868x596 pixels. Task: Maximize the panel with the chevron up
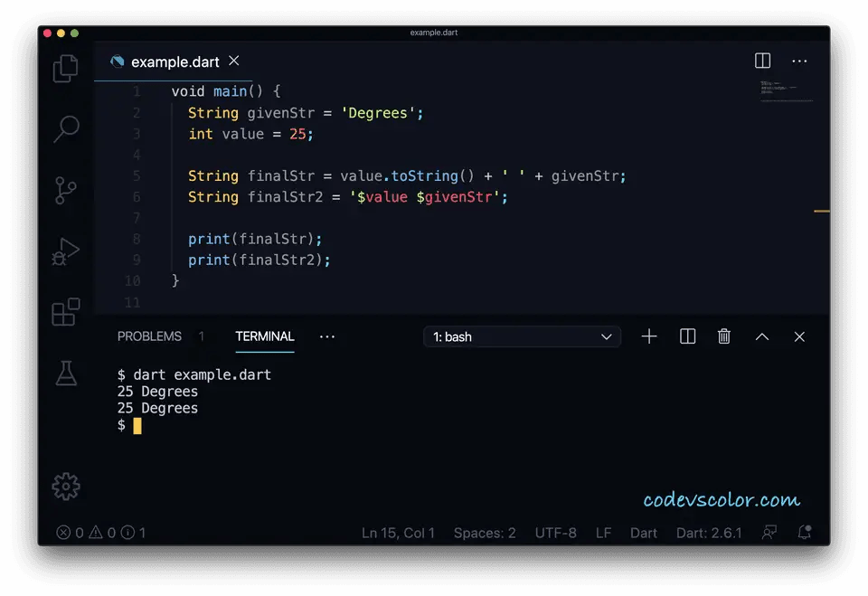click(761, 336)
